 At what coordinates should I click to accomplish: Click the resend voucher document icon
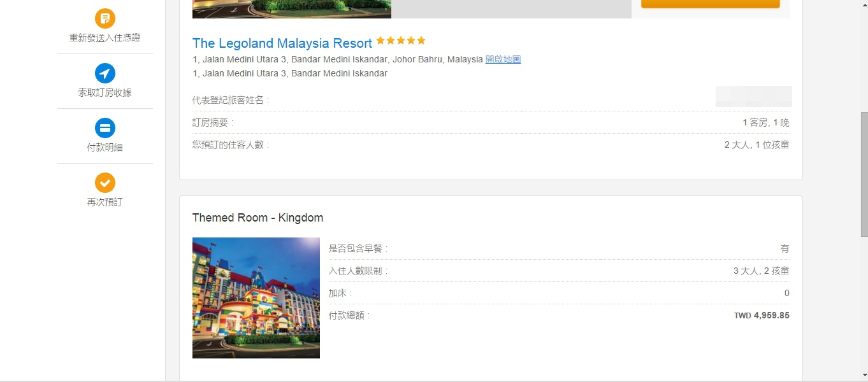click(105, 18)
